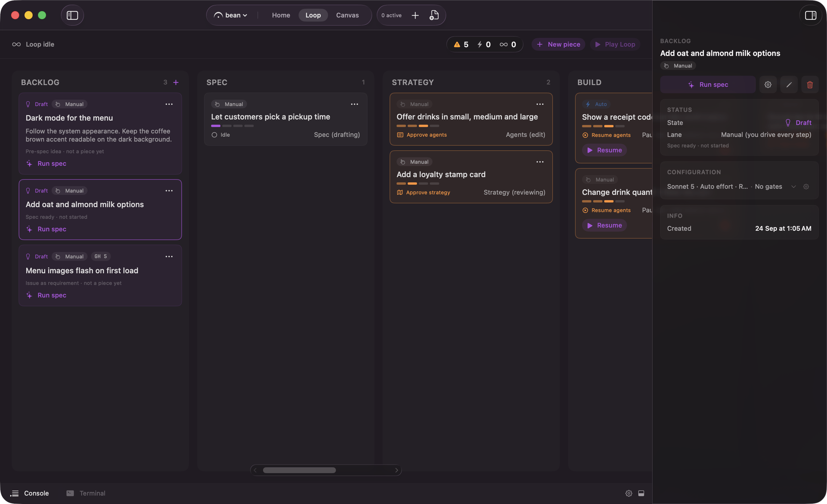Click the Manual badge on pickup time card

pos(229,104)
